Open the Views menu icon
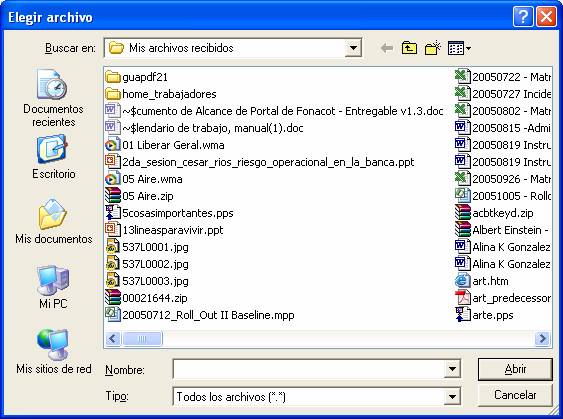563x419 pixels. pyautogui.click(x=459, y=48)
